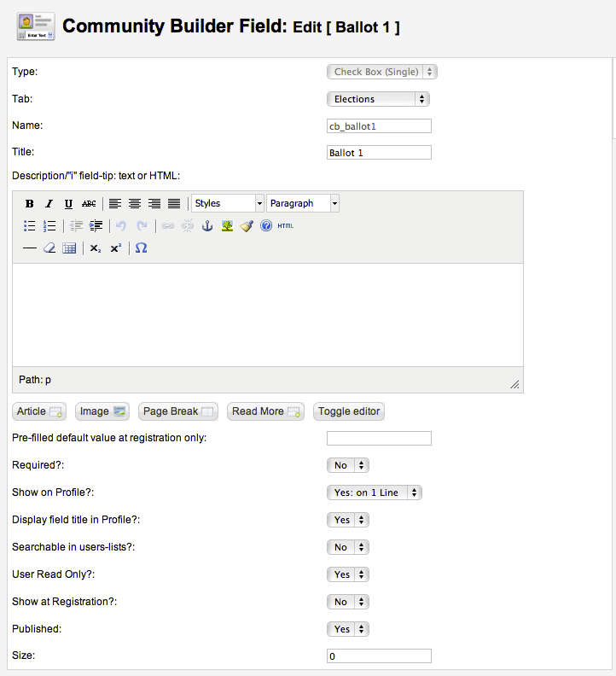Click the Toggle editor button
The image size is (616, 676).
coord(349,411)
